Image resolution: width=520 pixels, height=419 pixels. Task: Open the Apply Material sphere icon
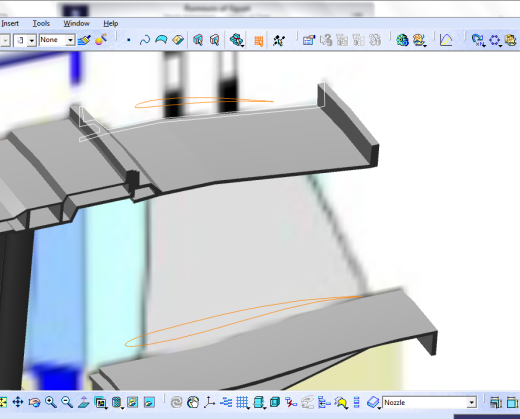101,40
